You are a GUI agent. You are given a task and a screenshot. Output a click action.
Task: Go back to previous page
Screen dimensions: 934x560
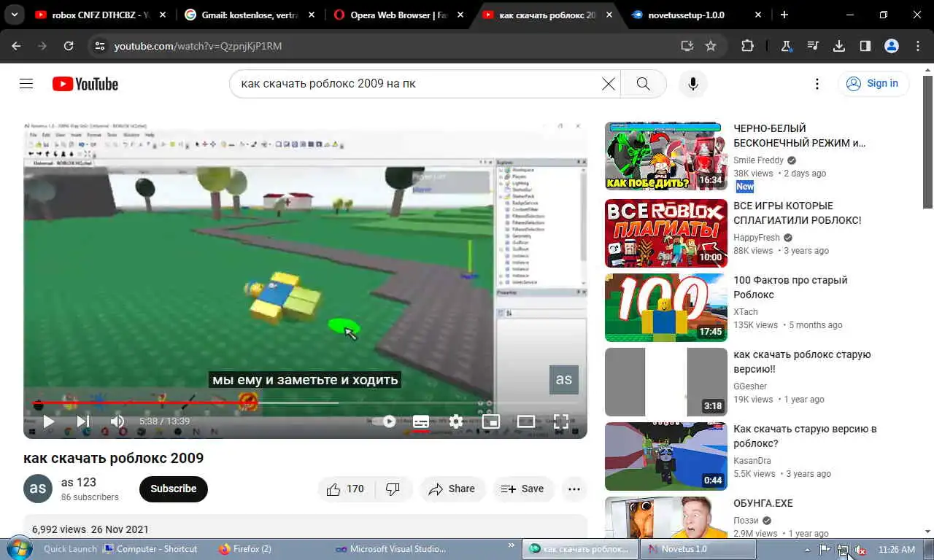coord(16,46)
